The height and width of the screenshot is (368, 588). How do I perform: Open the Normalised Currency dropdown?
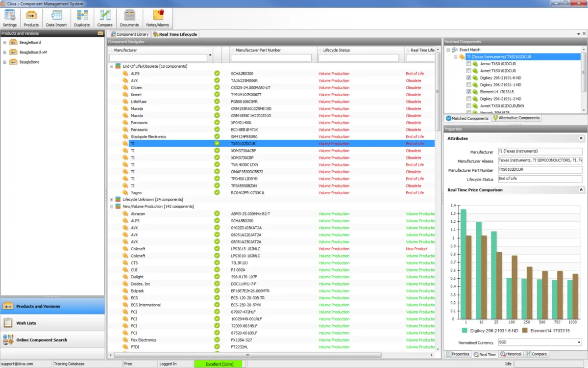tap(579, 342)
